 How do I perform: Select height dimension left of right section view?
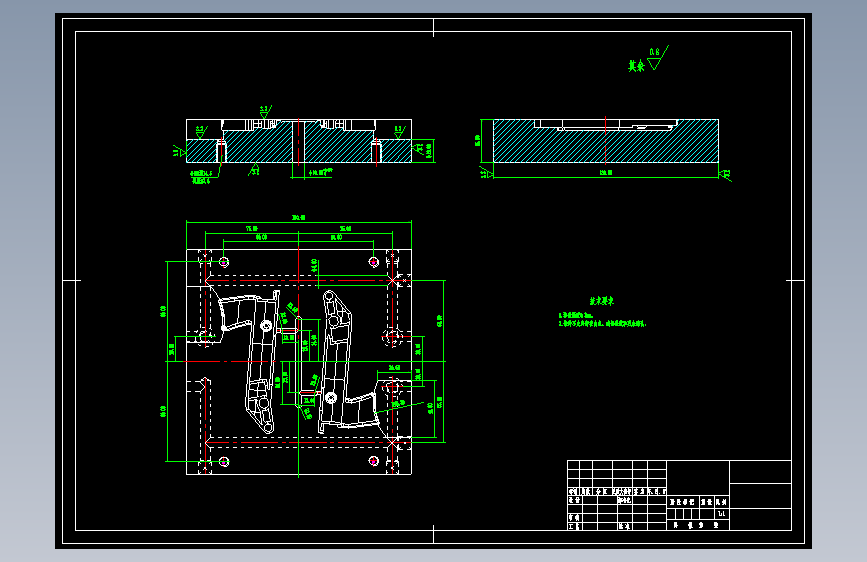tap(478, 141)
